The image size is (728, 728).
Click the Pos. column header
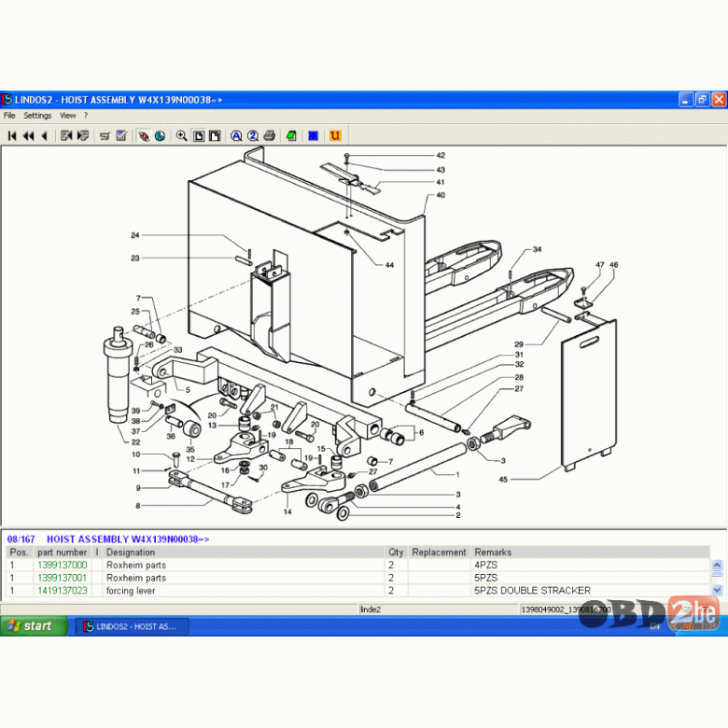point(19,552)
